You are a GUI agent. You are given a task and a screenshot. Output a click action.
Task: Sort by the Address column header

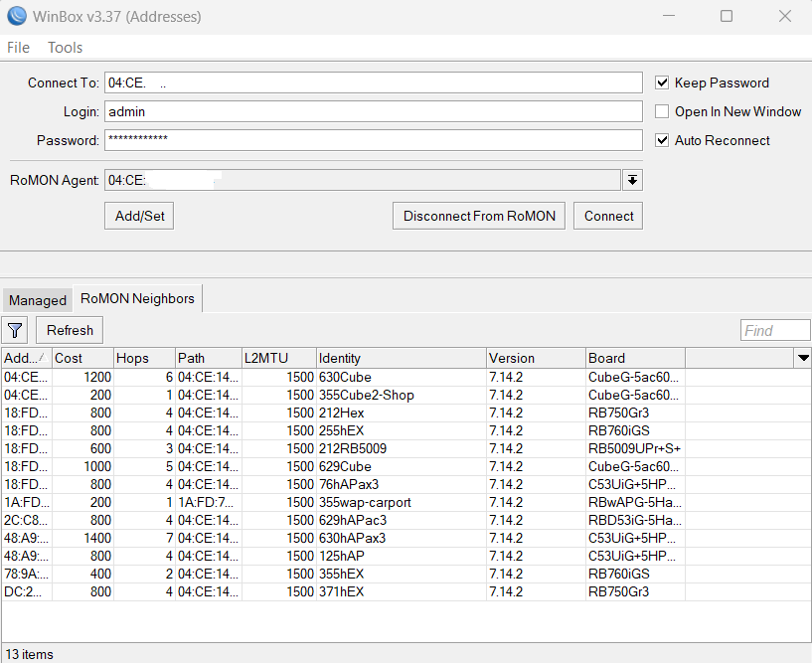coord(27,358)
